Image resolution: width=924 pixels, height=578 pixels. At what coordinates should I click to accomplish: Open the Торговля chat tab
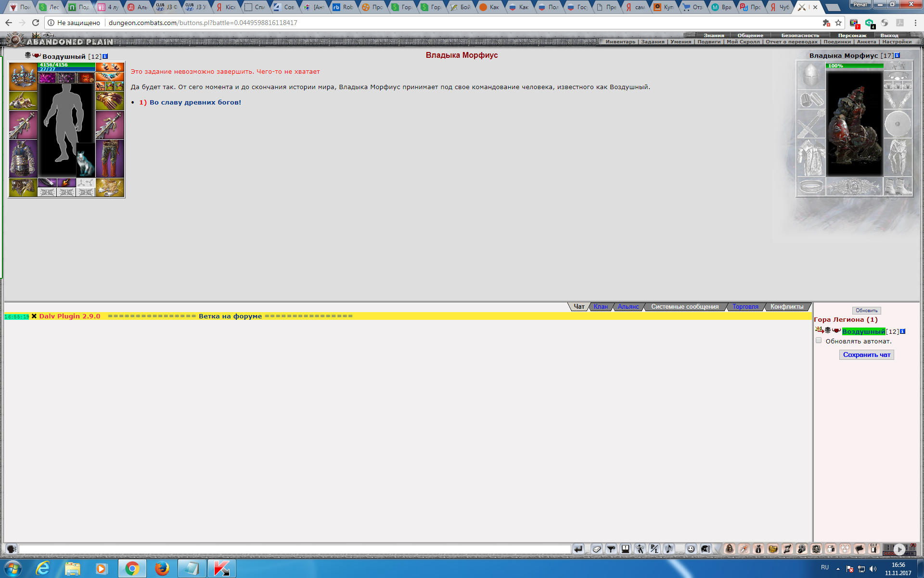tap(745, 307)
